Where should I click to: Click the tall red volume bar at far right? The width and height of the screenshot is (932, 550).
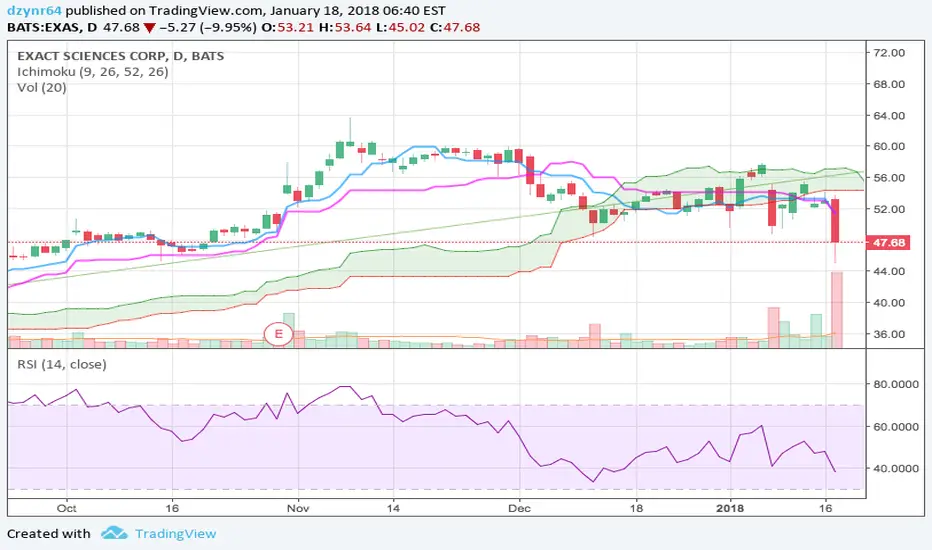click(836, 310)
